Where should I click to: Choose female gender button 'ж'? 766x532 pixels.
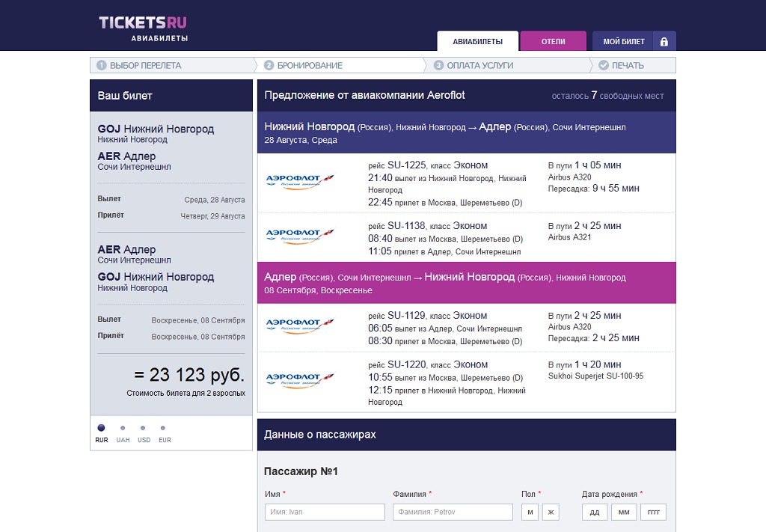tap(551, 512)
